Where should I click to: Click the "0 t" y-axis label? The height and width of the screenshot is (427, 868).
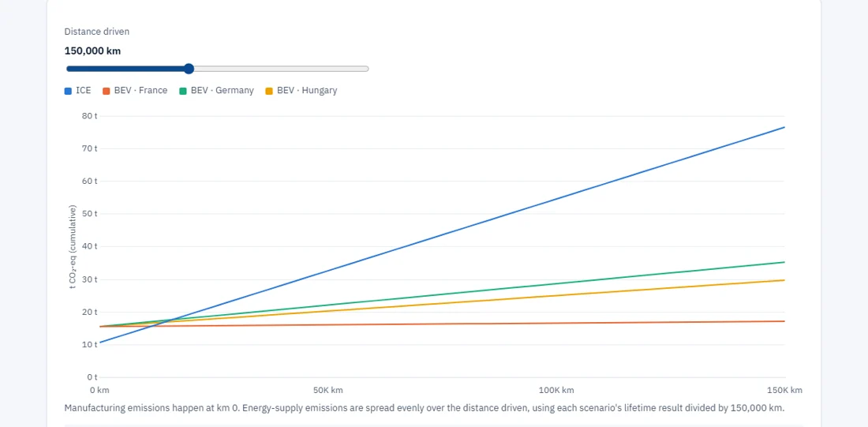click(92, 377)
